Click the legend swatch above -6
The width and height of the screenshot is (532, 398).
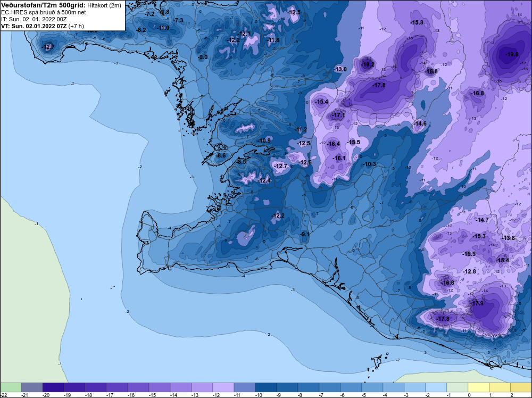pos(351,387)
